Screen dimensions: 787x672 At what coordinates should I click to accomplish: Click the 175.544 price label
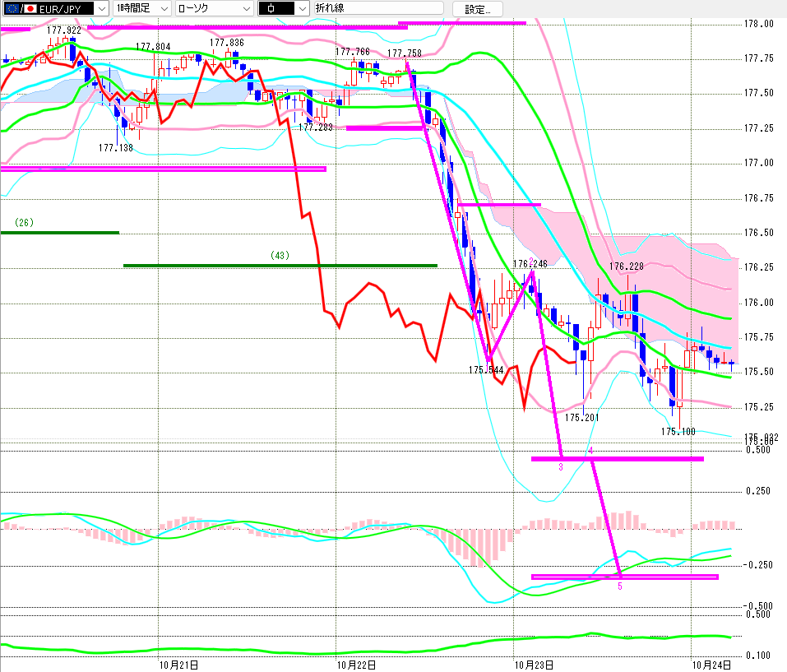(x=486, y=370)
